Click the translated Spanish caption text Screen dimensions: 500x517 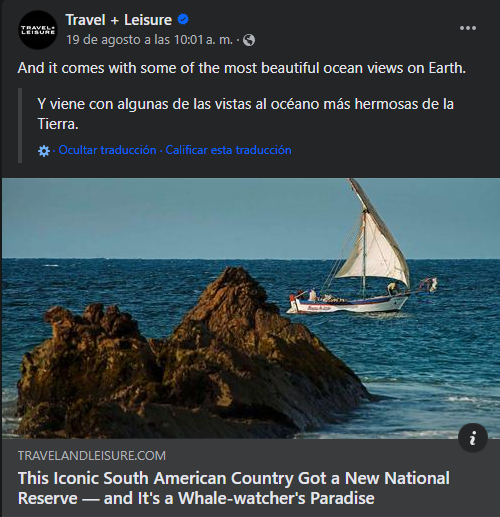245,114
